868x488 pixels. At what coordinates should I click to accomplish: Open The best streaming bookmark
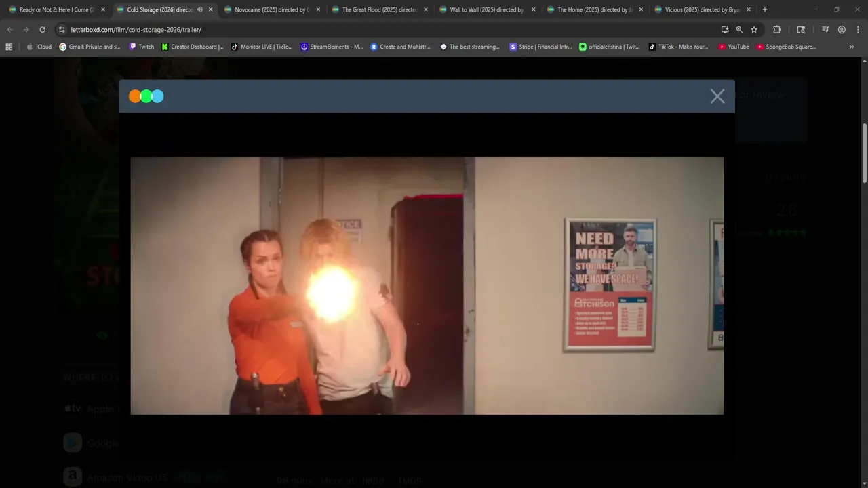[470, 47]
